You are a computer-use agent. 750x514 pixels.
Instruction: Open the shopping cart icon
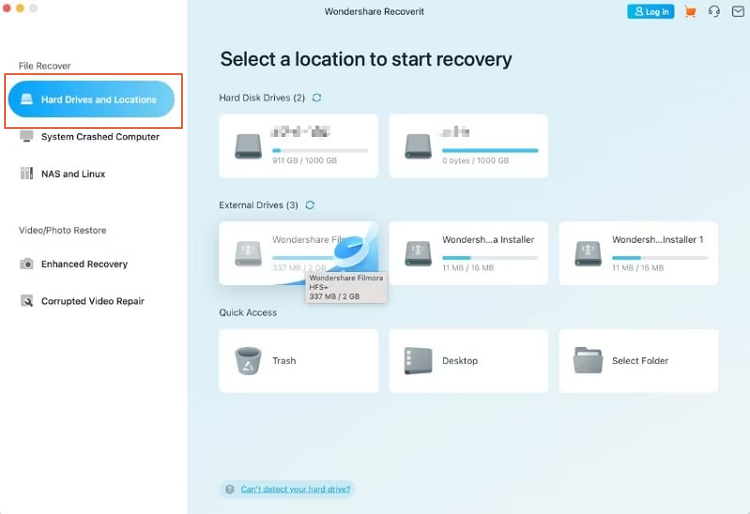pos(690,11)
